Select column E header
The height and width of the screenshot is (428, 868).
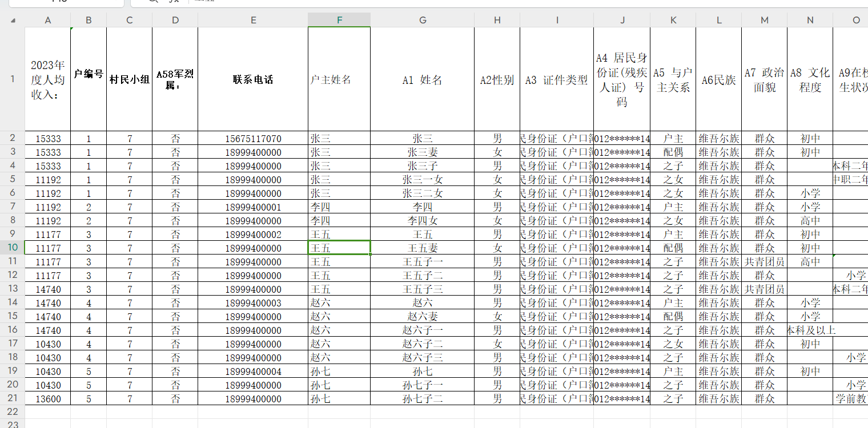coord(253,20)
